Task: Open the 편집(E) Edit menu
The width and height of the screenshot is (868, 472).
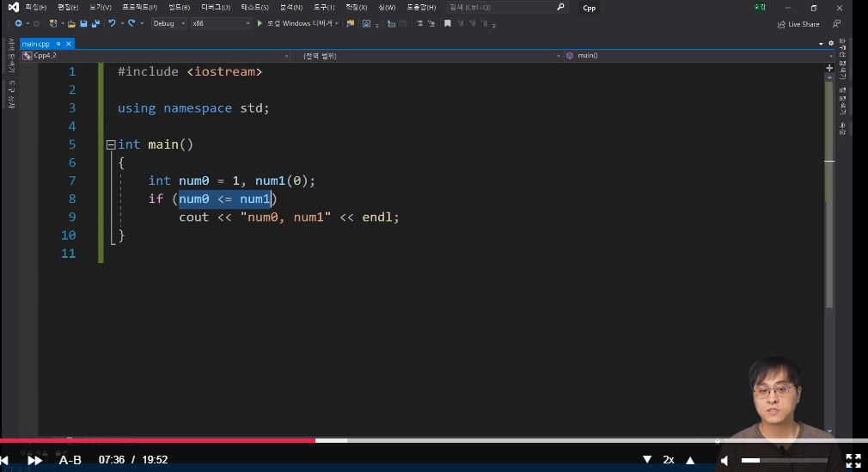Action: click(68, 7)
